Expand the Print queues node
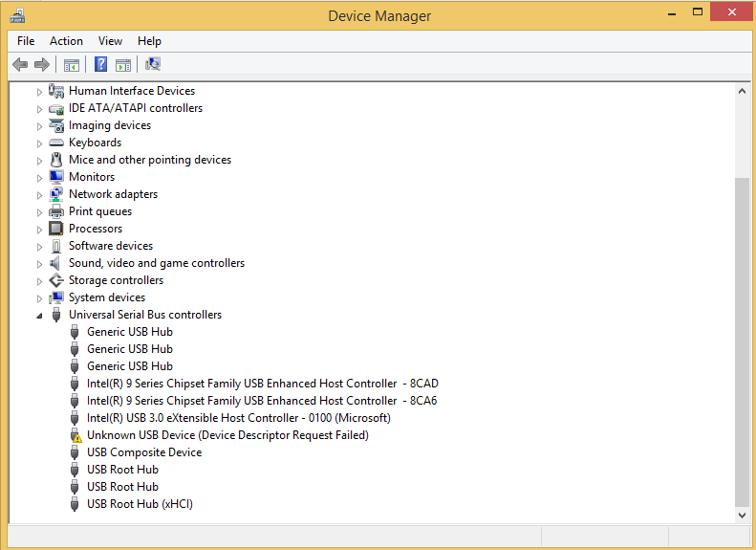 coord(39,212)
